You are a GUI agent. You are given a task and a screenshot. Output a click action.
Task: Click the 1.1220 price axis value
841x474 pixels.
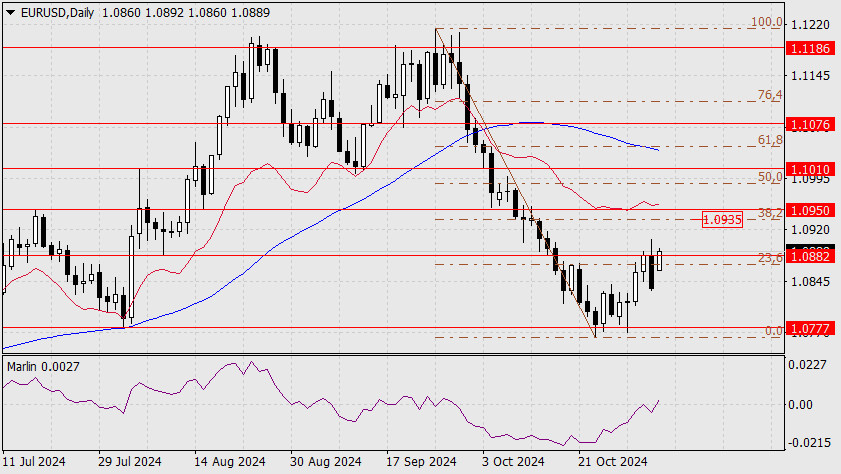810,25
